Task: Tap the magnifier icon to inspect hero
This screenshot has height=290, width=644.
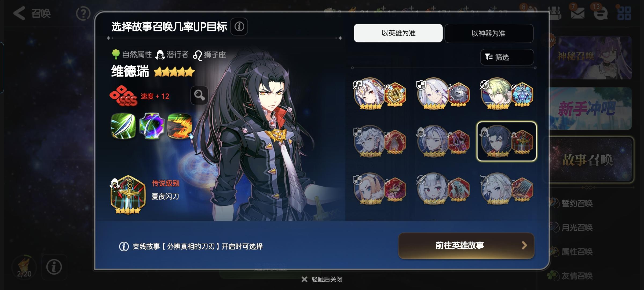Action: point(199,95)
